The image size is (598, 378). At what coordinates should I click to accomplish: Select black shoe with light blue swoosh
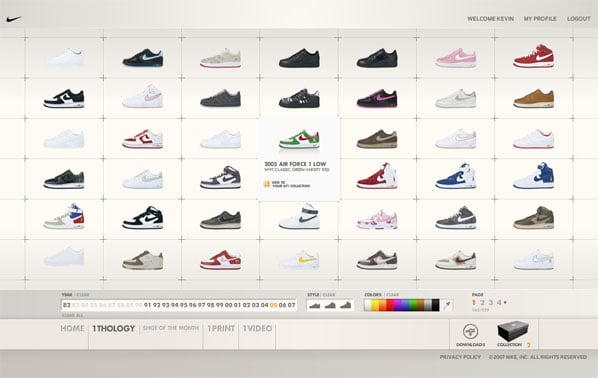143,58
